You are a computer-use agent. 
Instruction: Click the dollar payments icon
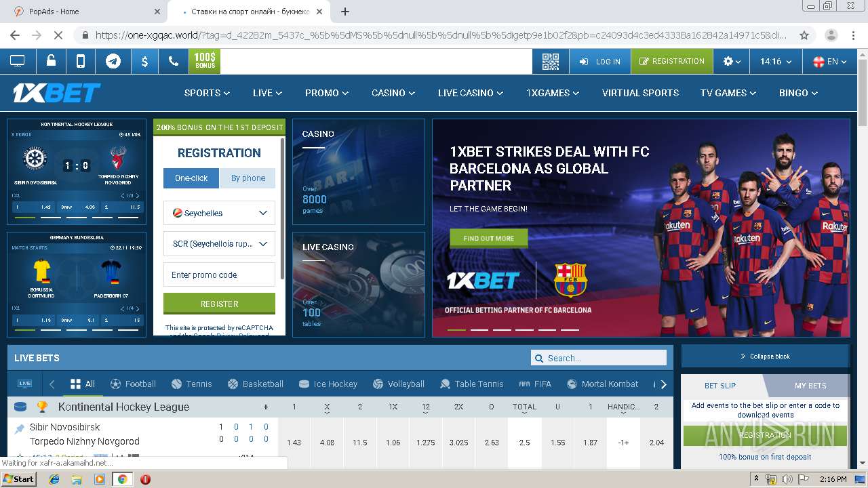(144, 61)
